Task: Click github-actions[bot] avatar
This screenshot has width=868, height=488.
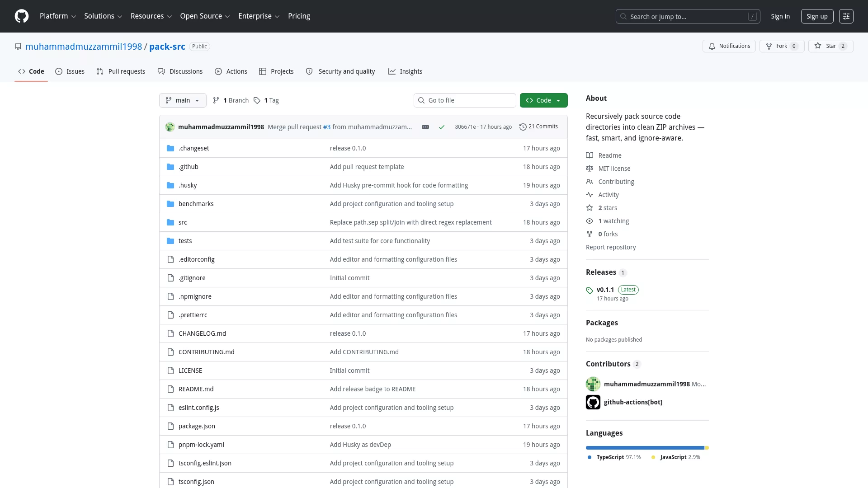Action: [593, 402]
